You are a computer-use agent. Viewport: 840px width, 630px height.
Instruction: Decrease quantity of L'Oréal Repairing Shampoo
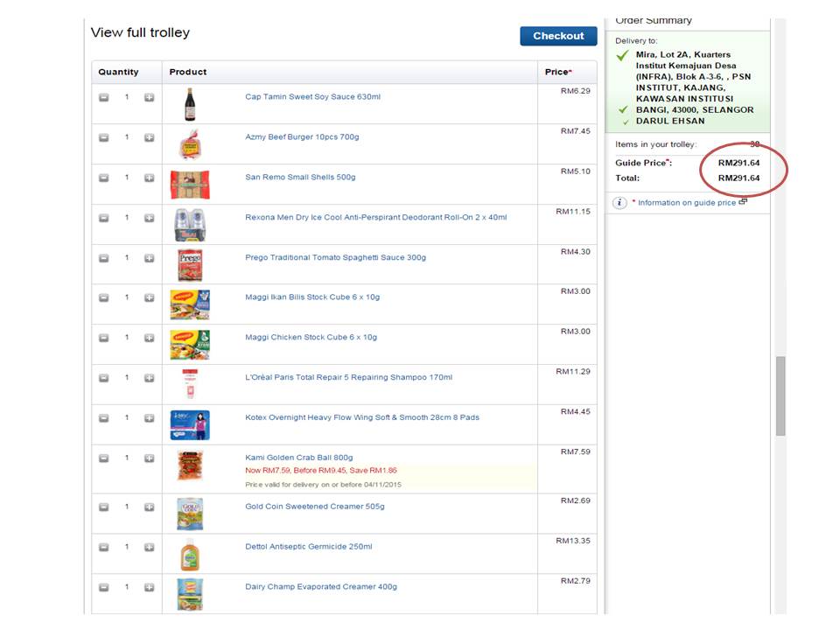coord(104,378)
